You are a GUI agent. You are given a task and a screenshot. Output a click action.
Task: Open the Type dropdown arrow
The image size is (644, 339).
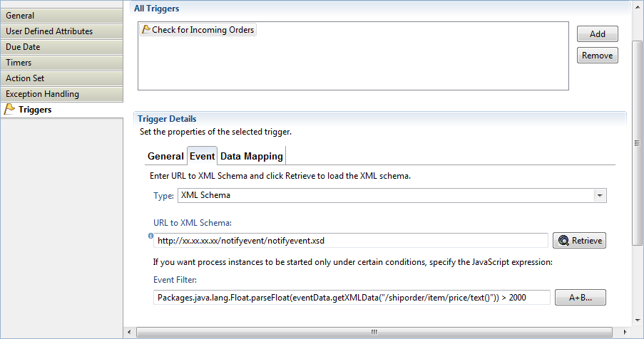click(600, 196)
